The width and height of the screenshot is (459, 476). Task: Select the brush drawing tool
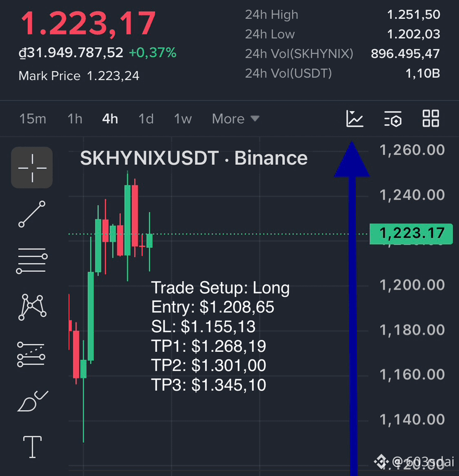[x=33, y=401]
